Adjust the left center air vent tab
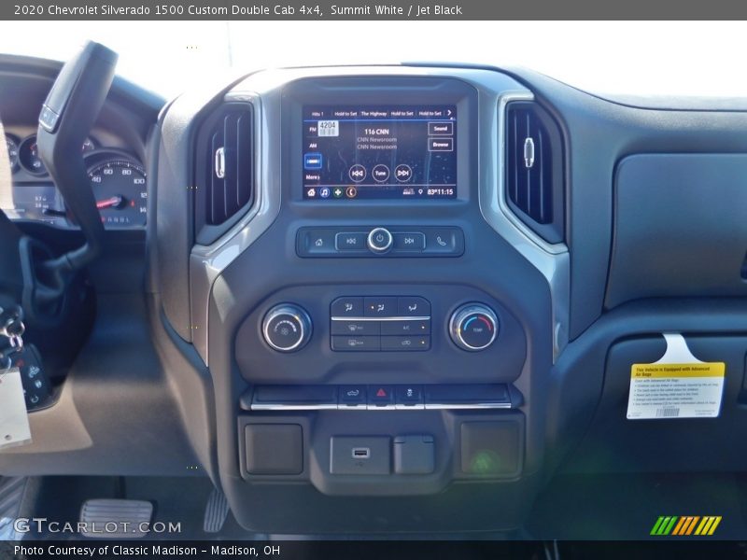Viewport: 747px width, 560px height. click(219, 162)
